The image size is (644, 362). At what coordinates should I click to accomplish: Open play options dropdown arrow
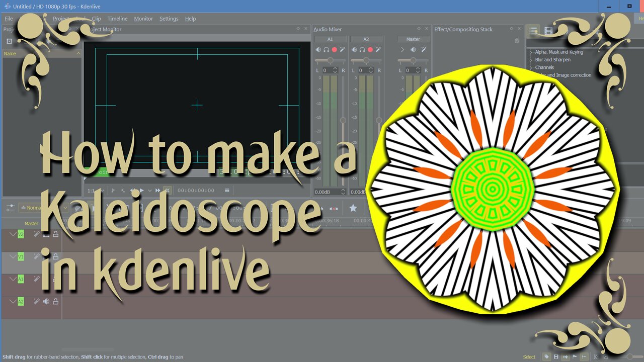coord(149,191)
